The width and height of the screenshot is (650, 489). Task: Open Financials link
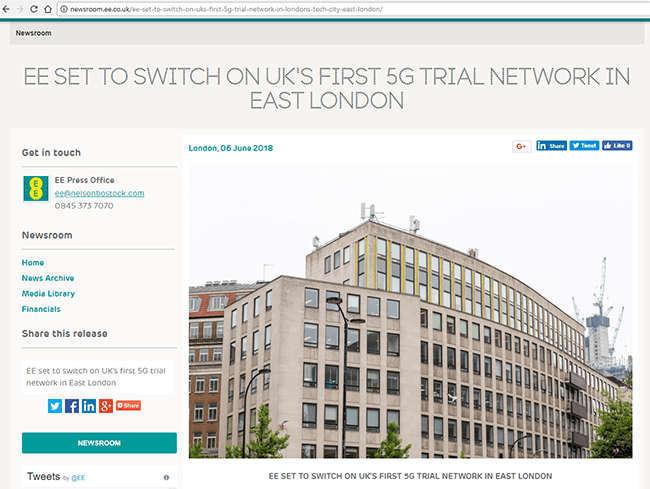pos(41,309)
